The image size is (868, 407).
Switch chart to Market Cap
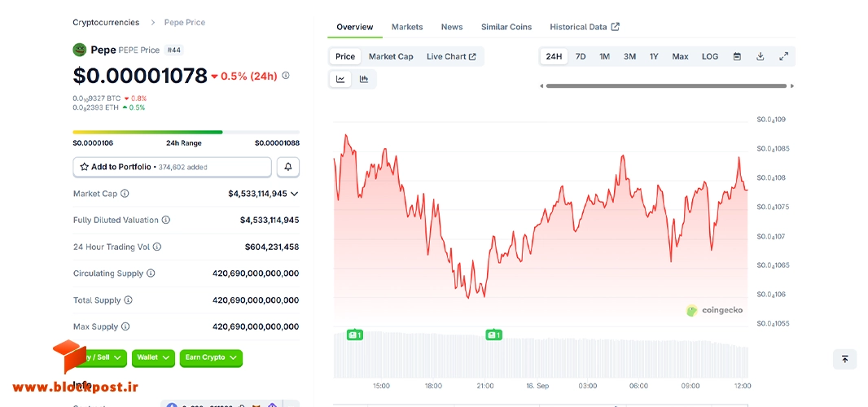(x=391, y=56)
